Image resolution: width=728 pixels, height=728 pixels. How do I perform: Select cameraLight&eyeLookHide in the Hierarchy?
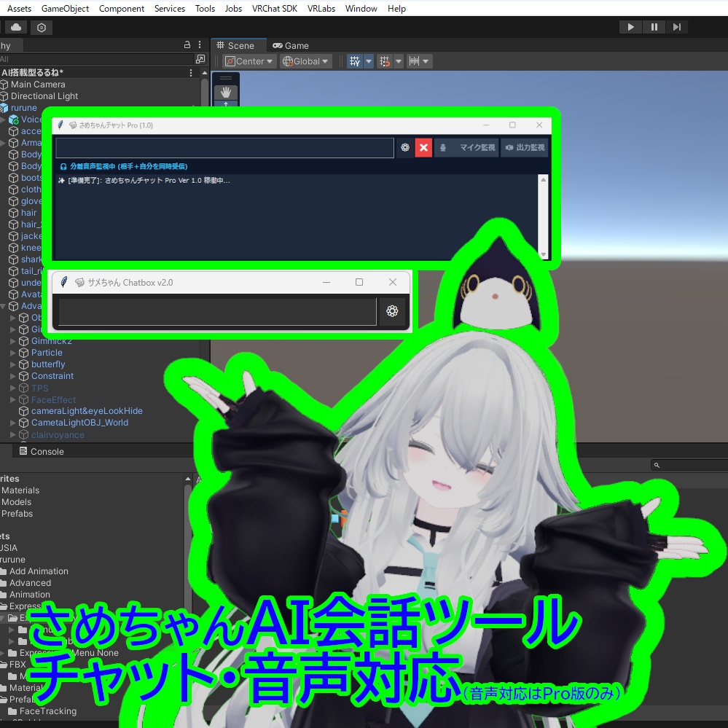87,411
